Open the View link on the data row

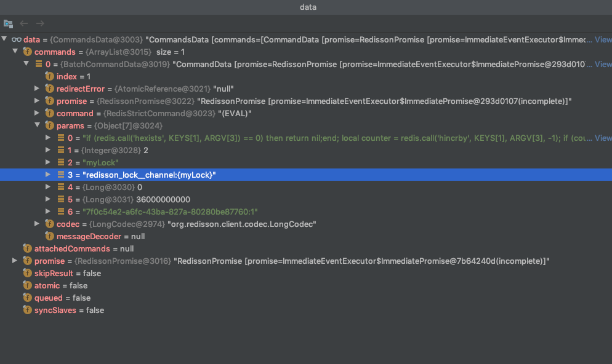coord(602,39)
